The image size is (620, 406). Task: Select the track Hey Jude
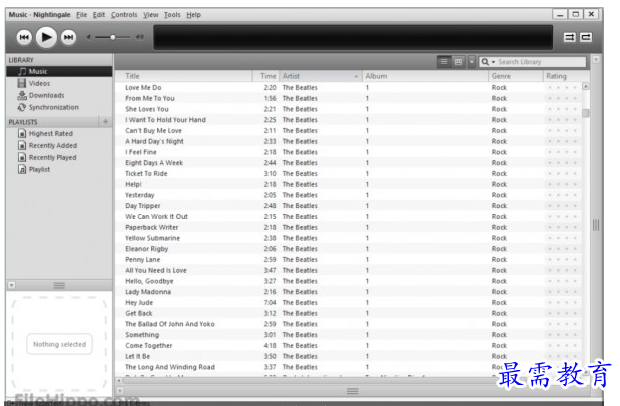tap(349, 302)
